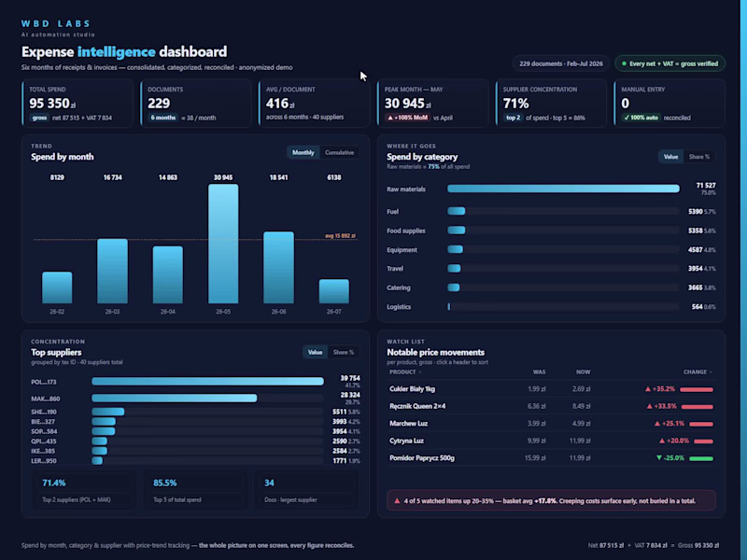Click the green verified status dot

pos(624,63)
